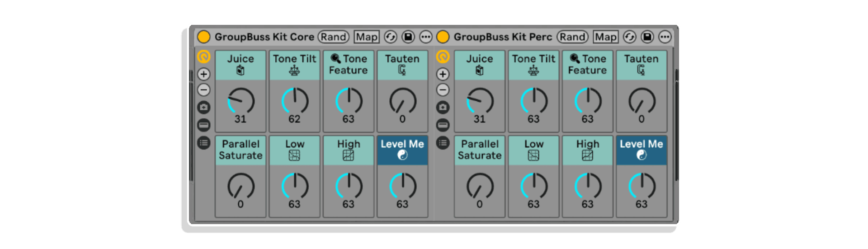This screenshot has width=868, height=249.
Task: Click High knob on Kit Perc
Action: pos(588,186)
